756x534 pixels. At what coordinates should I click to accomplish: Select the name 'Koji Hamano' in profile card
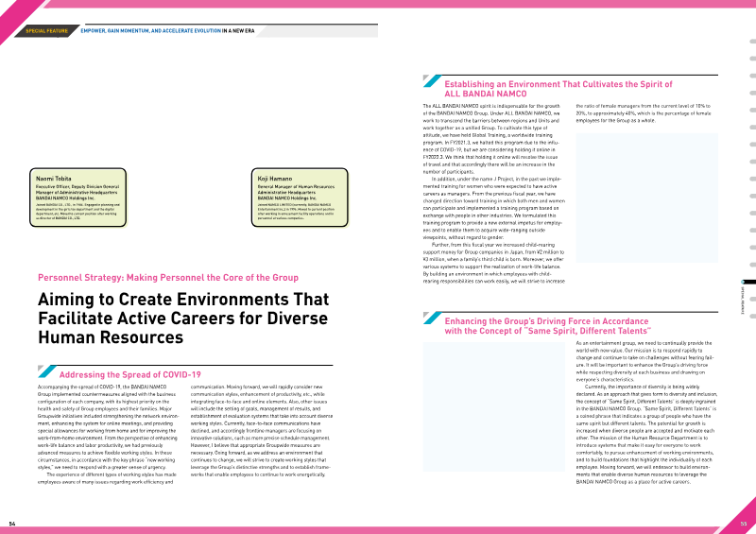[275, 179]
